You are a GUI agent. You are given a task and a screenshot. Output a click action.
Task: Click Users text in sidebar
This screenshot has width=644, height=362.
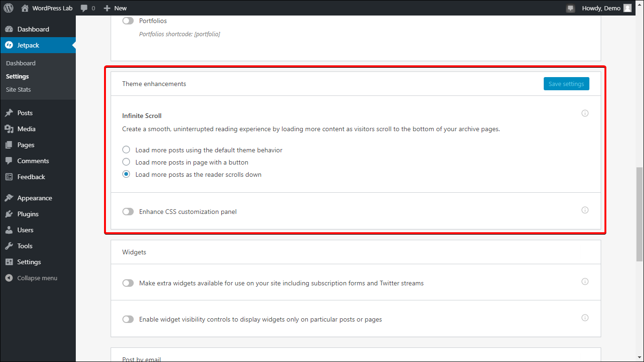pyautogui.click(x=25, y=230)
